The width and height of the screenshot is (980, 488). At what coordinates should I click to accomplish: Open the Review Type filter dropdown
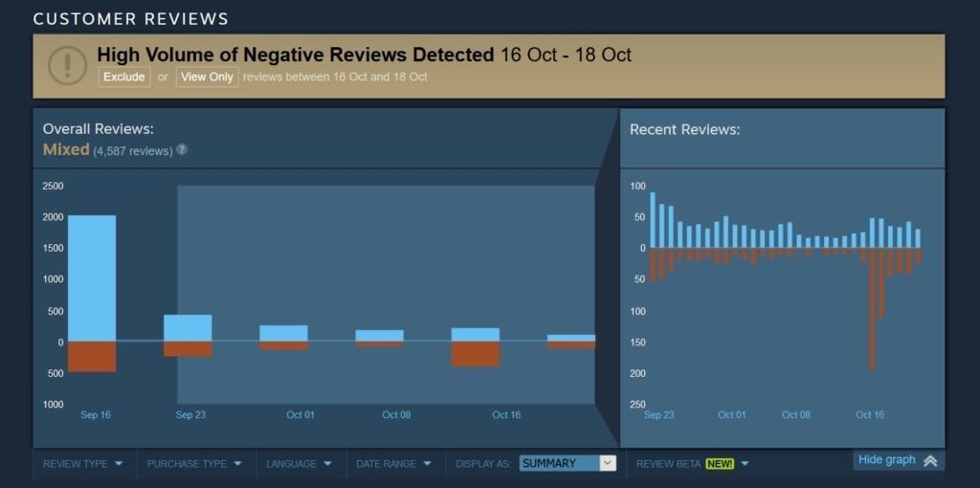point(83,464)
